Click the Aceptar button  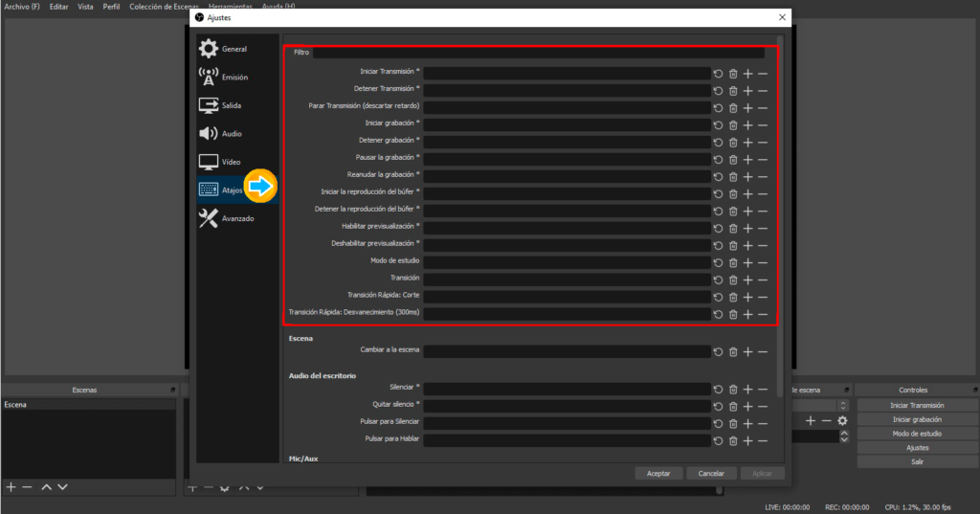[658, 473]
